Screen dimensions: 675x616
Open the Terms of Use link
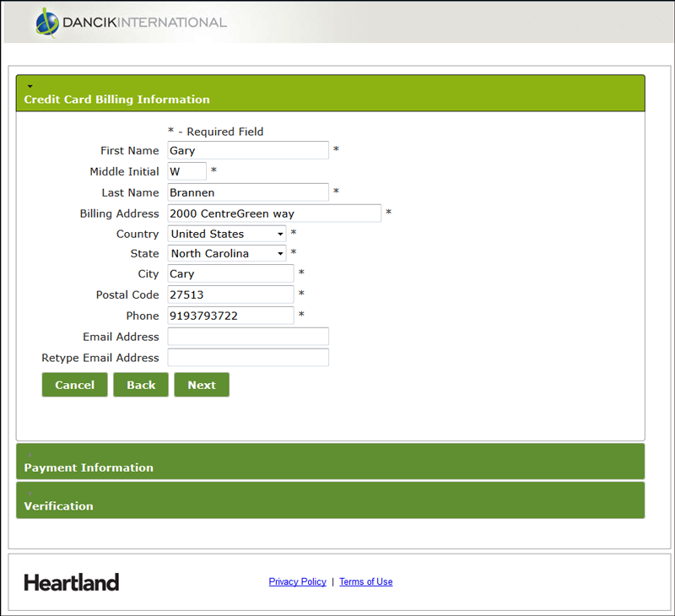(x=365, y=581)
